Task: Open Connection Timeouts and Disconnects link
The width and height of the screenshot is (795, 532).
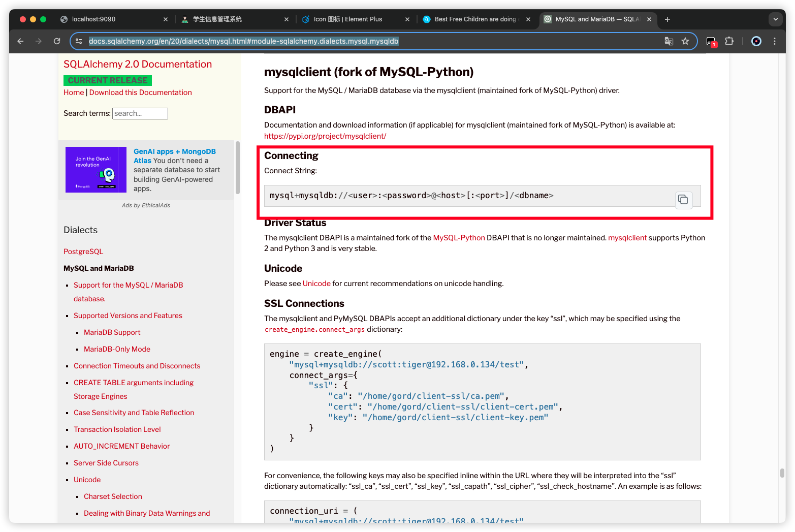Action: (137, 366)
